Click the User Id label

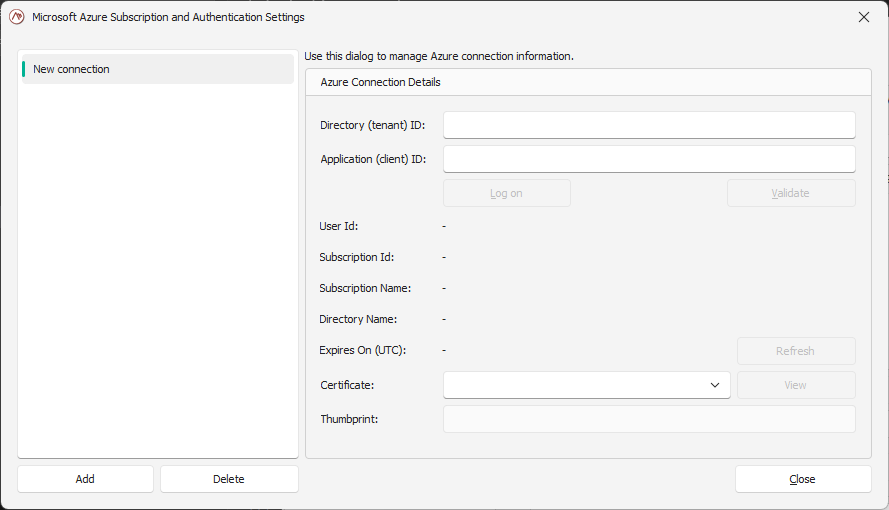click(x=338, y=226)
